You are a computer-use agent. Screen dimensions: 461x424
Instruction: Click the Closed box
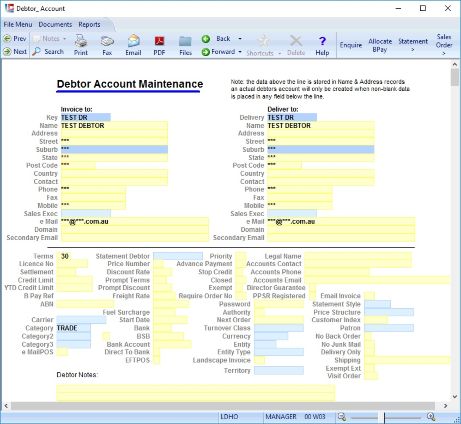coord(241,280)
